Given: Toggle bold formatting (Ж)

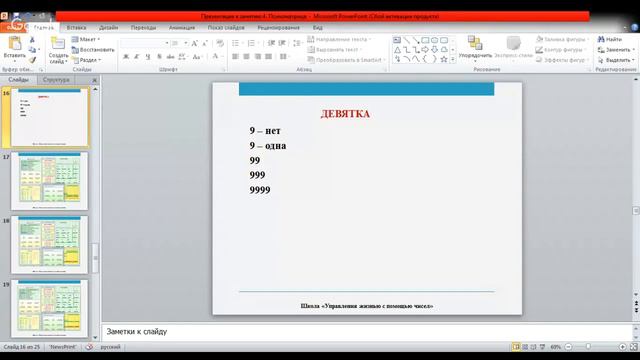Looking at the screenshot, I should [126, 57].
